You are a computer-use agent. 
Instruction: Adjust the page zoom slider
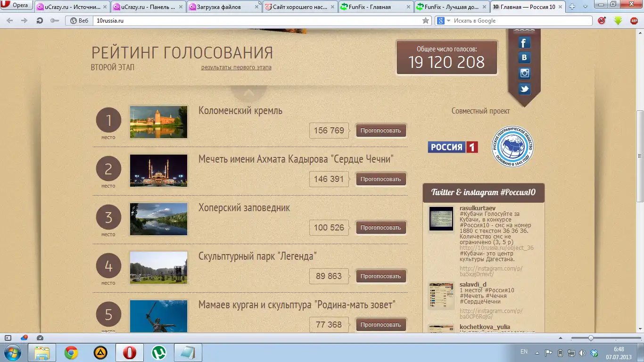[x=590, y=338]
